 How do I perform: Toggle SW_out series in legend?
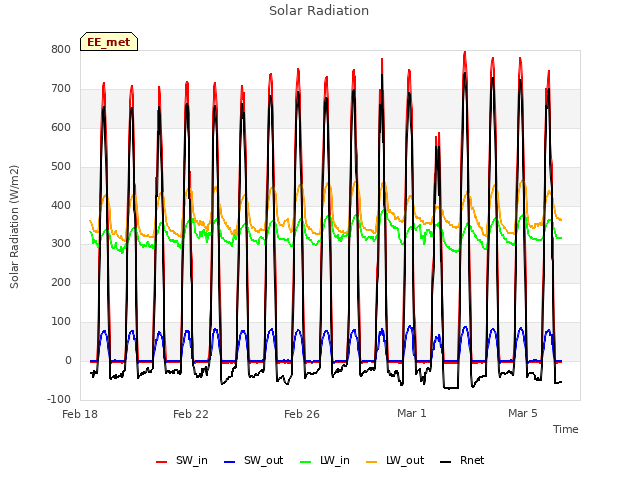253,461
